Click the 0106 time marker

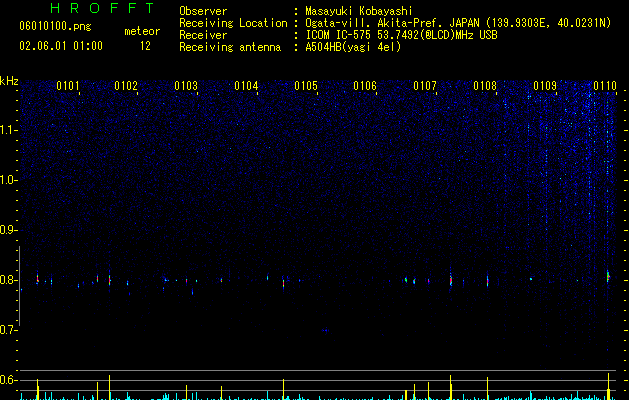[365, 86]
